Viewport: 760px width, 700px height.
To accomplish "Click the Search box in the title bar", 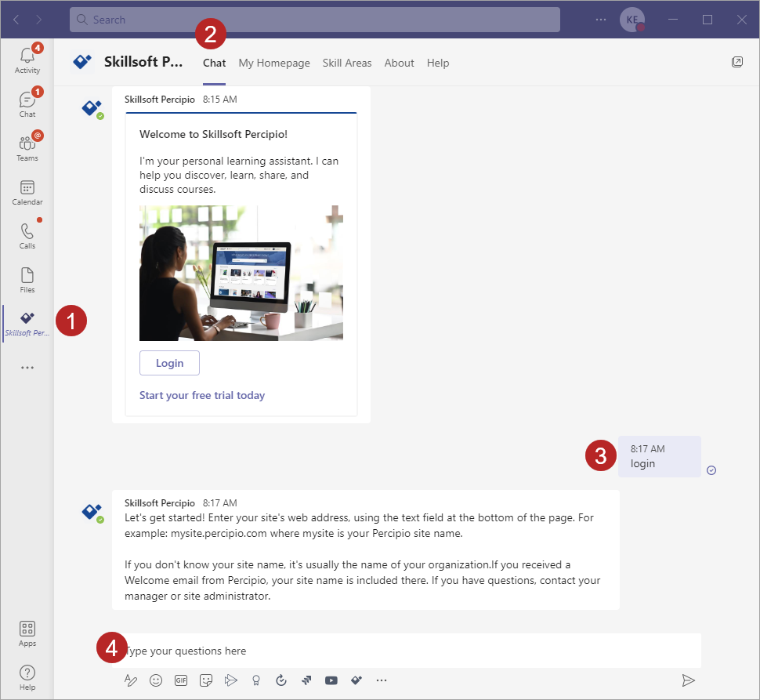I will (314, 20).
